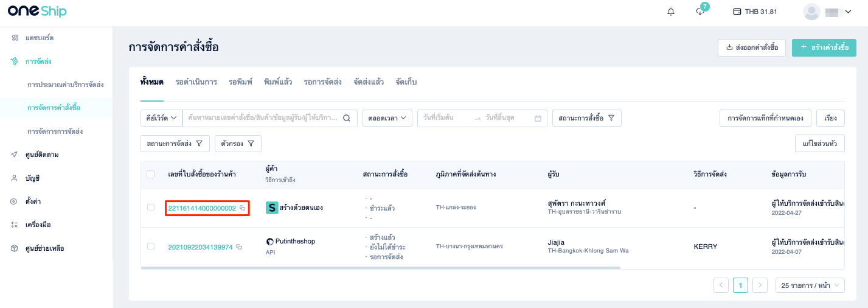Click the settings hexagon icon
Viewport: 868px width, 308px height.
[15, 201]
